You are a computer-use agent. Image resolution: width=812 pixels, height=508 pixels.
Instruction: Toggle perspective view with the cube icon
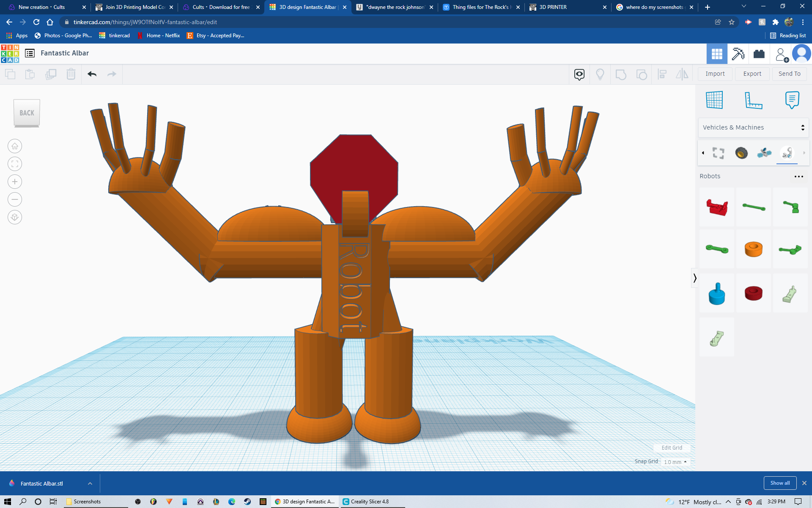pyautogui.click(x=14, y=217)
